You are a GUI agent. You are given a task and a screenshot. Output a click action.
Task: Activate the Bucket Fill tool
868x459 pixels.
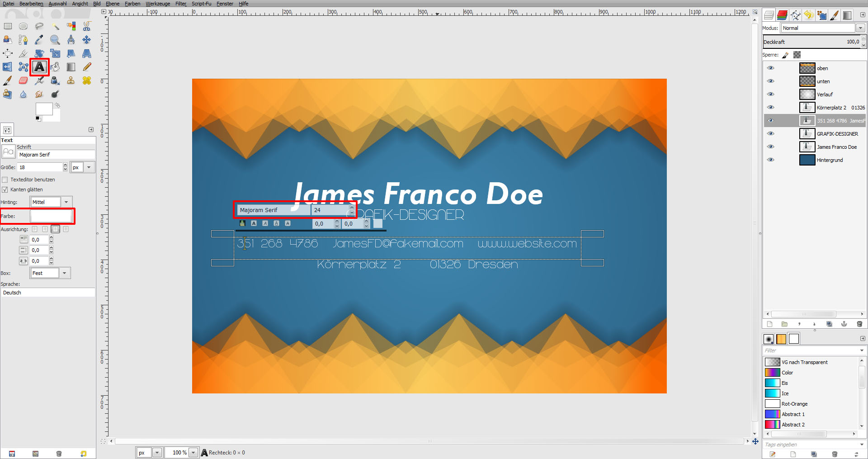click(56, 66)
